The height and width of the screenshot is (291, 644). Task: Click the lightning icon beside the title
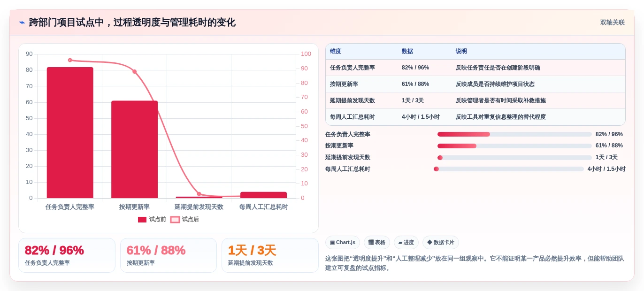22,23
